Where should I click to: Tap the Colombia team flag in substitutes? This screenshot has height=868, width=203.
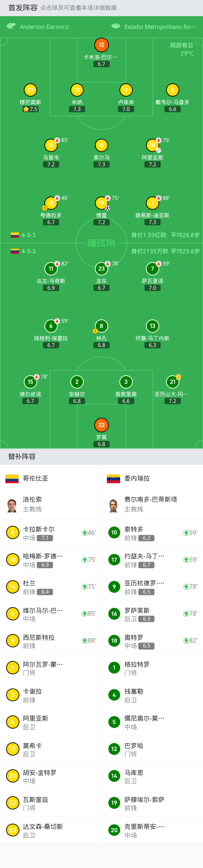click(12, 478)
